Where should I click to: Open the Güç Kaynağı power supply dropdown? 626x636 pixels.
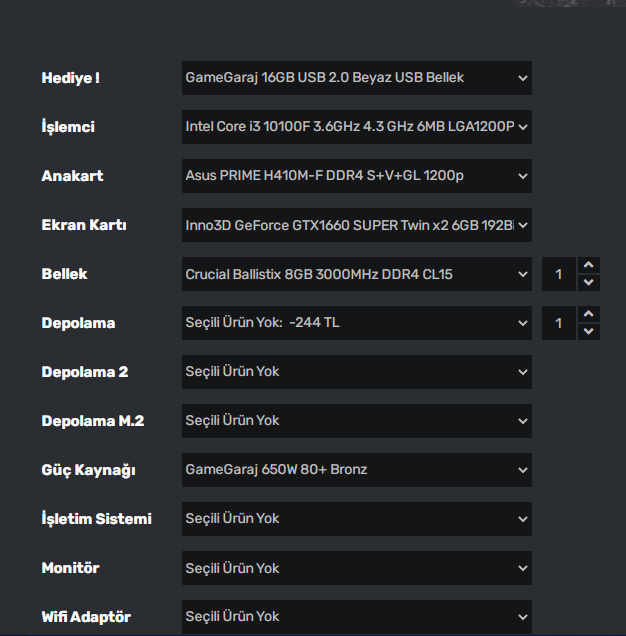[356, 470]
